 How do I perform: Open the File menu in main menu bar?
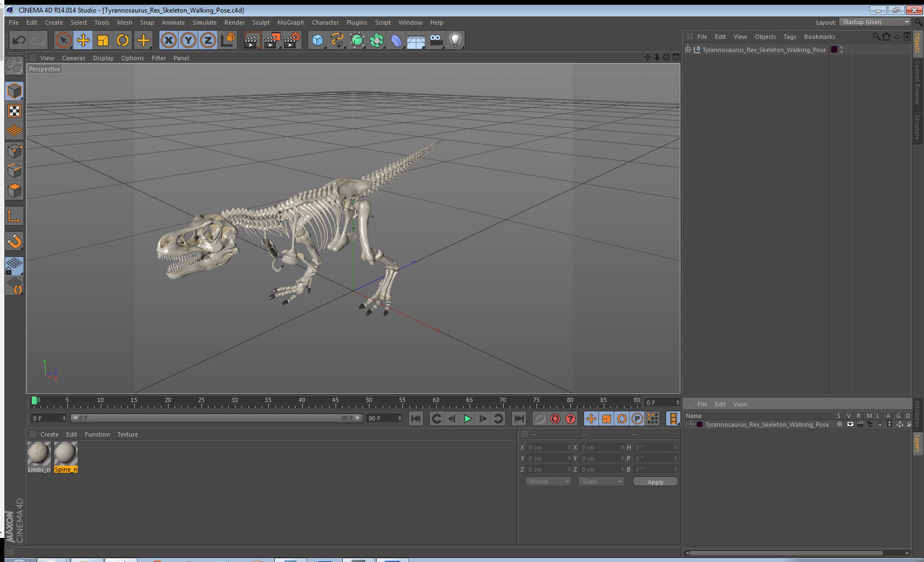tap(14, 22)
